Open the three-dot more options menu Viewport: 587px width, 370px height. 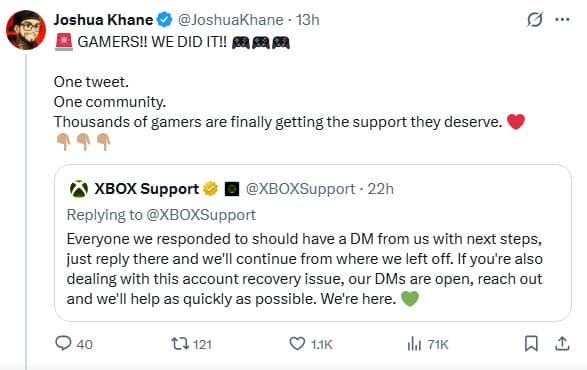(562, 19)
